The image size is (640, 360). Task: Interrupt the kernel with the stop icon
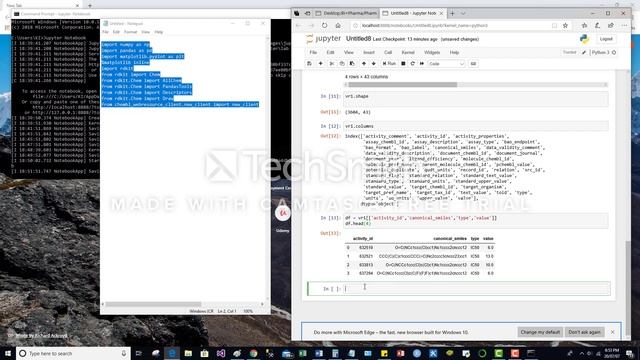tap(403, 64)
